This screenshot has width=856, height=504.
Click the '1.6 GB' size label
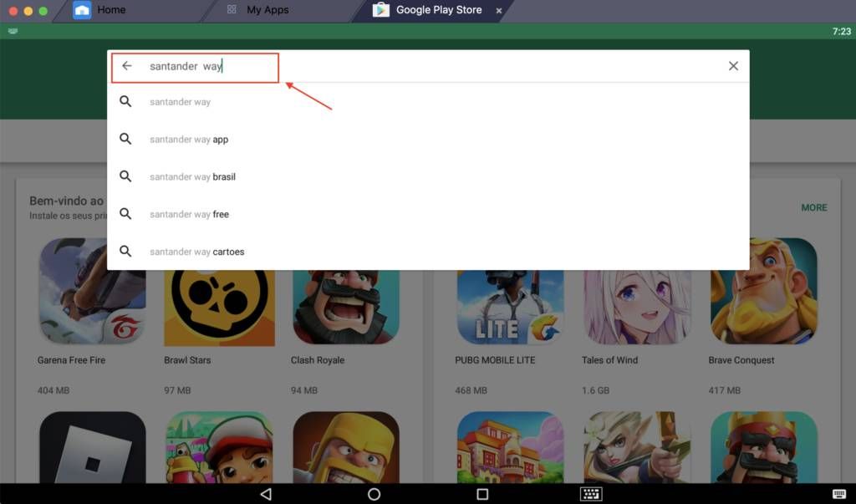595,390
